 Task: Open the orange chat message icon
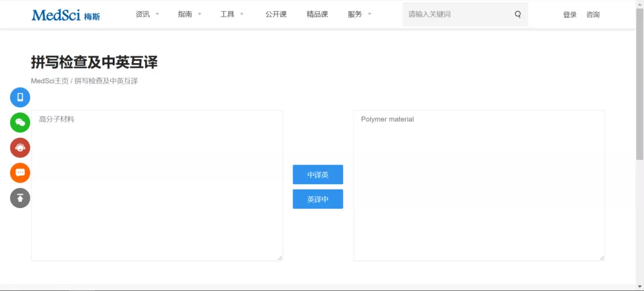click(x=20, y=172)
